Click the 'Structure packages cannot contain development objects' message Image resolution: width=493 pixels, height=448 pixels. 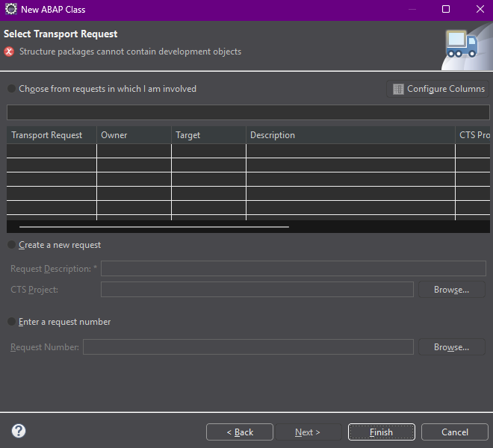[130, 52]
